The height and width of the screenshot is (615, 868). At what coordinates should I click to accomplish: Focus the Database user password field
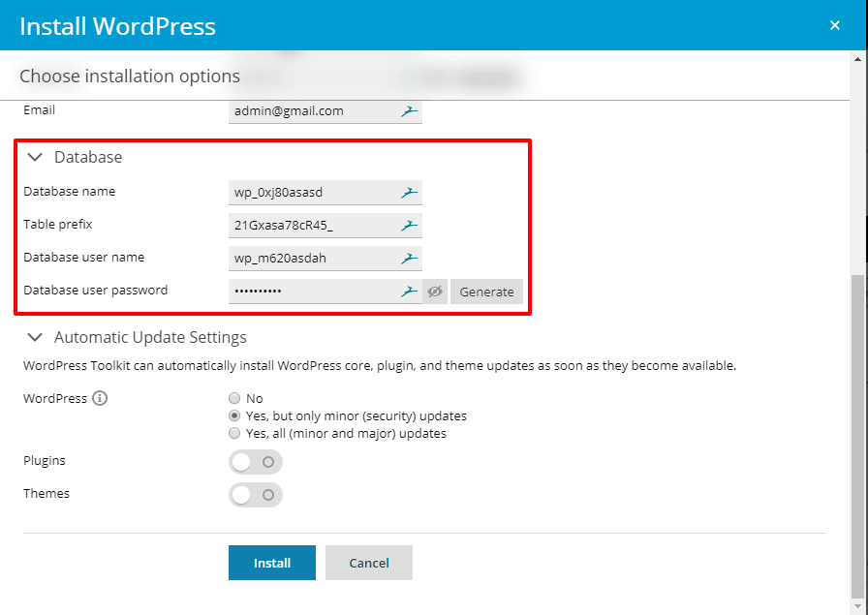tap(325, 292)
